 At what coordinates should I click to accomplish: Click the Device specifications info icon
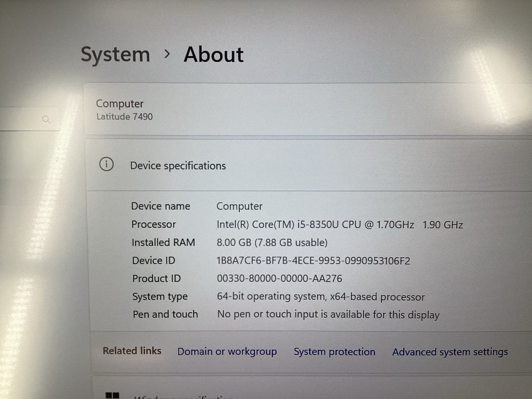click(x=106, y=164)
